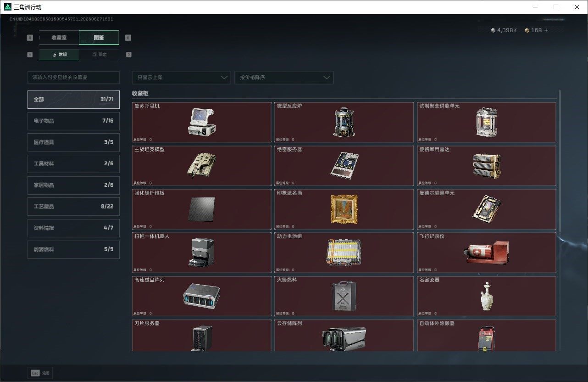Click the A key hint beside 常规

pos(30,54)
